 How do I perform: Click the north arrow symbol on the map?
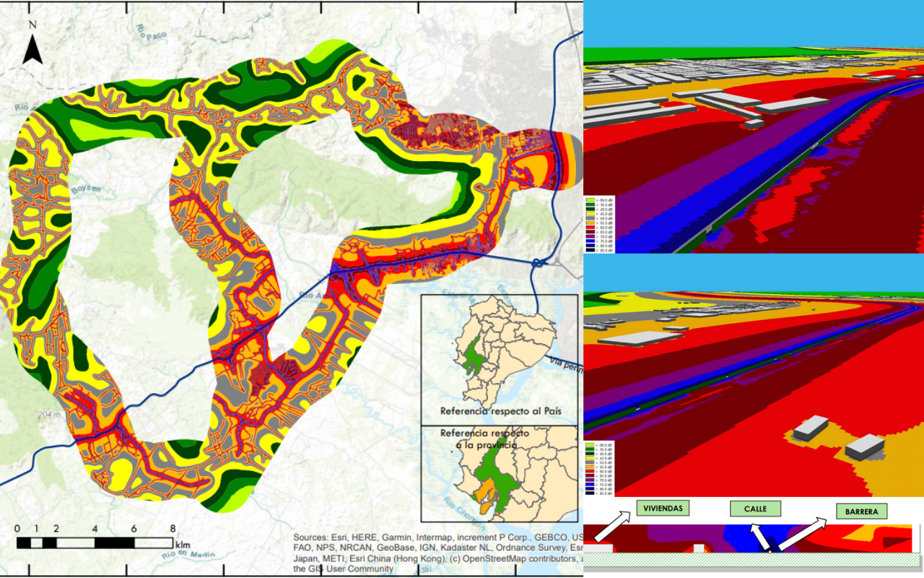tap(32, 49)
